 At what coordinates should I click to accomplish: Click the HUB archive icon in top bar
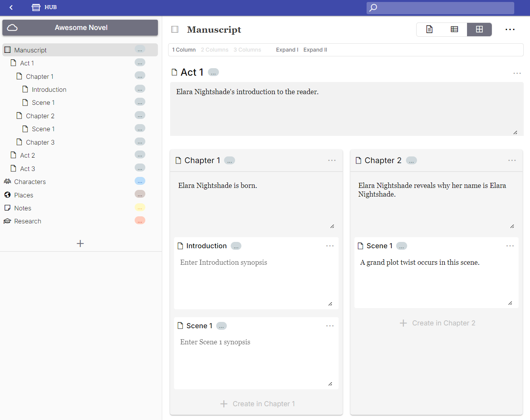point(35,7)
